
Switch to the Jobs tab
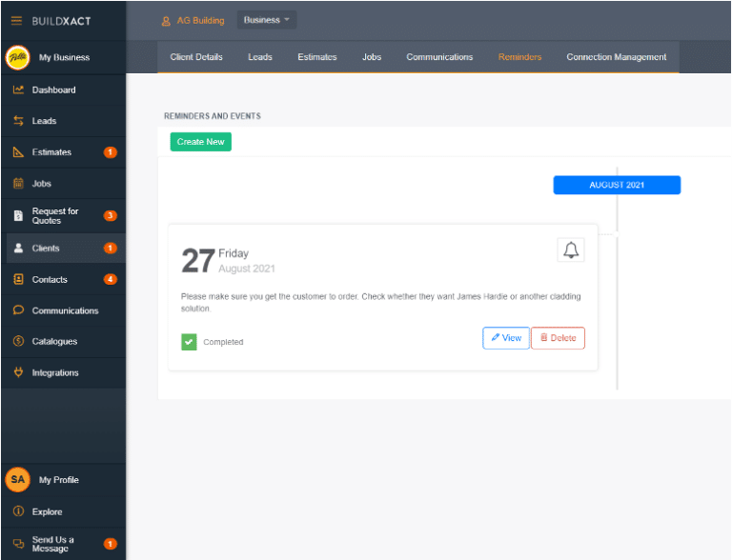(372, 57)
